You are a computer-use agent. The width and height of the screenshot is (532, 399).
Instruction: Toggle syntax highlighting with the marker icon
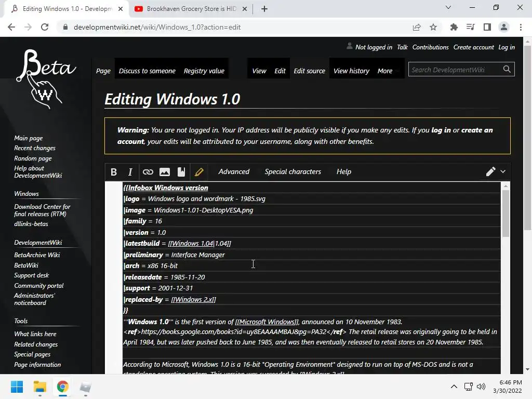[199, 172]
